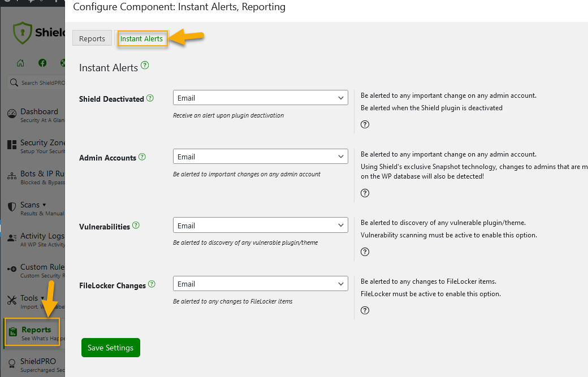Click the Shield logo icon in sidebar
Screen dimensions: 588x377
pyautogui.click(x=22, y=33)
